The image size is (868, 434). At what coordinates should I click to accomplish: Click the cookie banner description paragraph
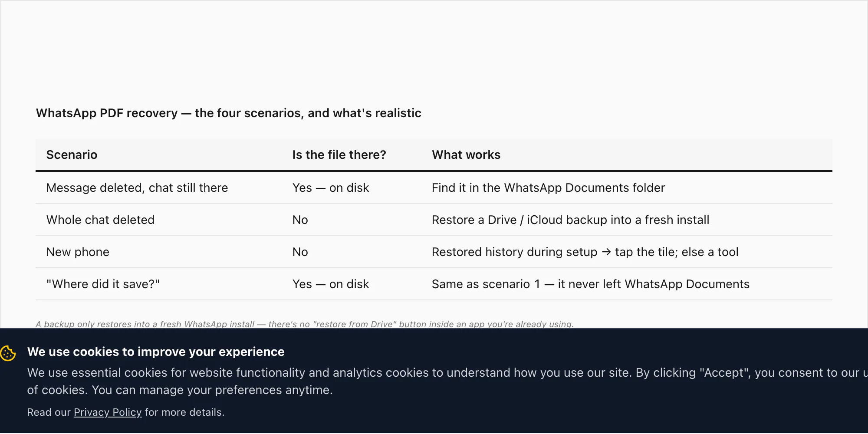[x=447, y=381]
